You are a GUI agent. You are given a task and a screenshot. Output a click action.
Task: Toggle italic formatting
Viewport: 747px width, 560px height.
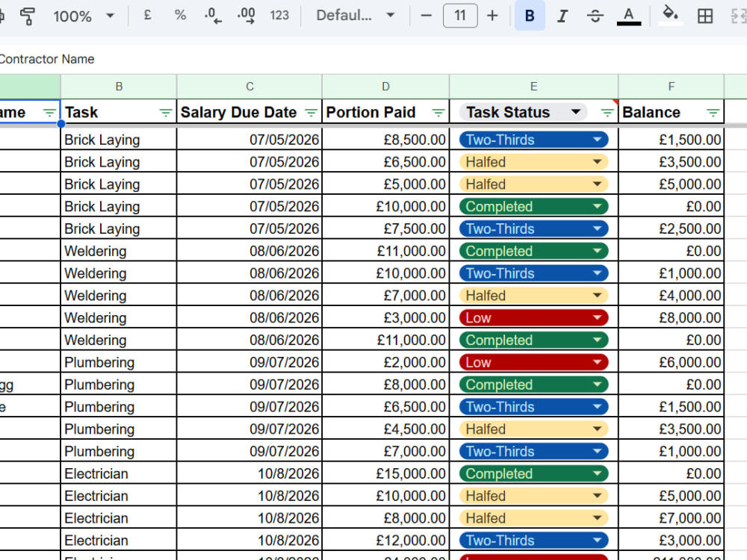point(562,16)
